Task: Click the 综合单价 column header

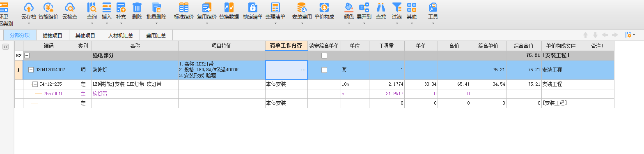Action: (x=488, y=46)
